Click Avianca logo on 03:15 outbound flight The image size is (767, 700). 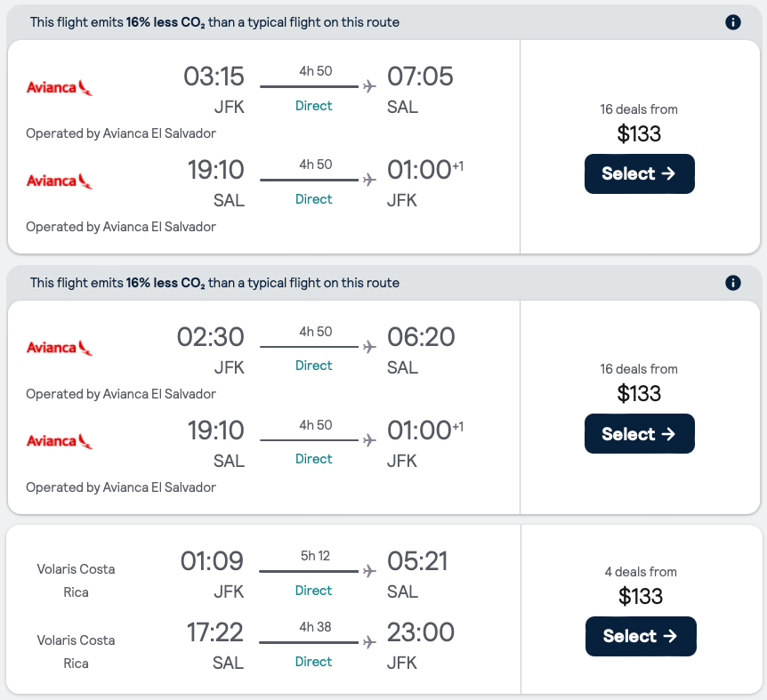click(60, 87)
